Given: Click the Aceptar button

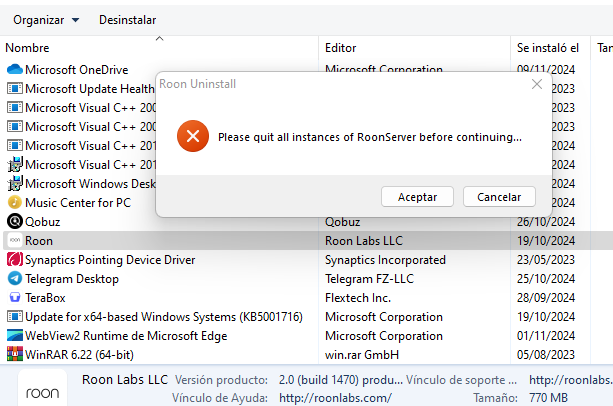Looking at the screenshot, I should [x=417, y=197].
